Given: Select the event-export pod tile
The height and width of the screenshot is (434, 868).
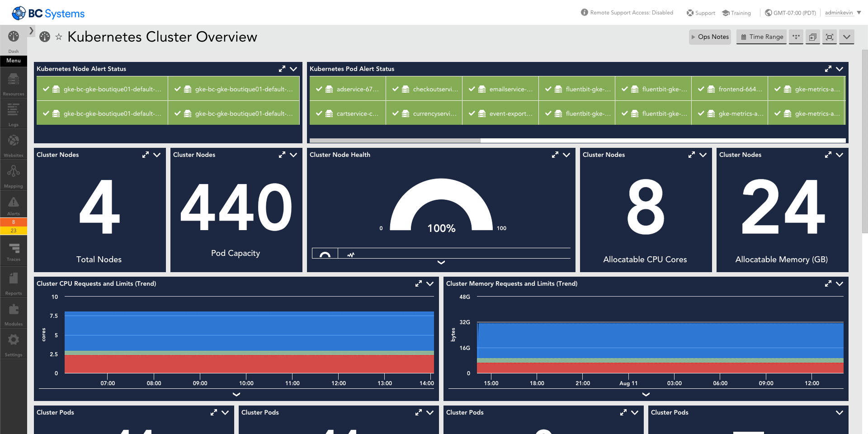Looking at the screenshot, I should pos(500,113).
